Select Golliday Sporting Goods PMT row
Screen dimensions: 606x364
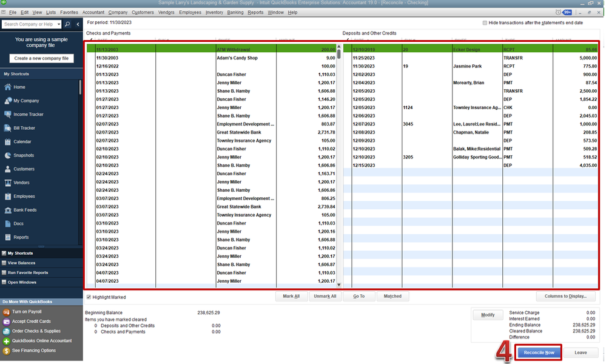[x=470, y=157]
